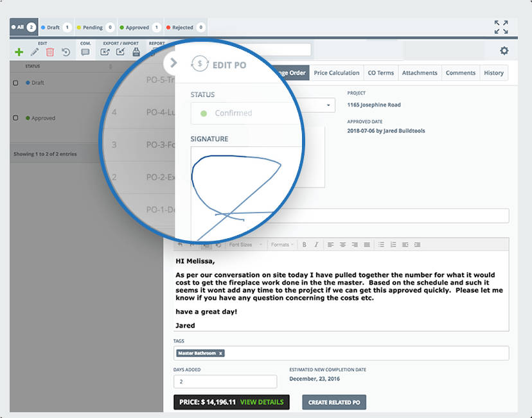Screen dimensions: 532x418
Task: Click the print icon in the toolbar
Action: coord(136,52)
